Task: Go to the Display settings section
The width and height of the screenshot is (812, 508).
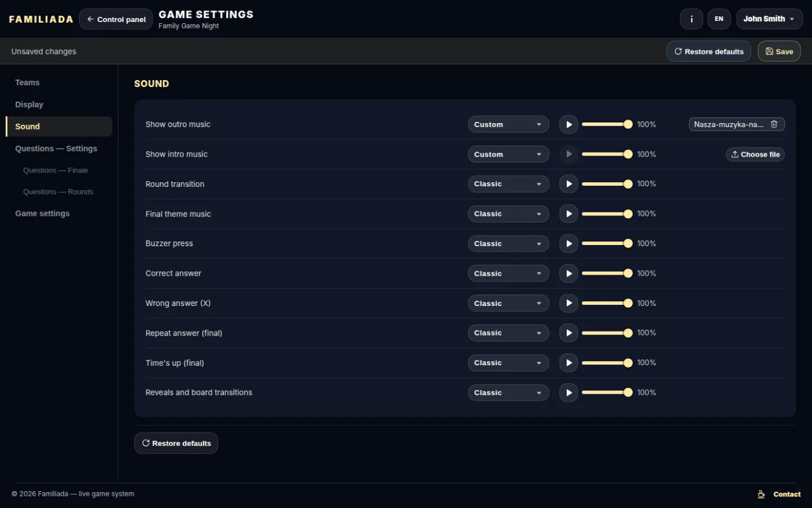Action: point(29,105)
